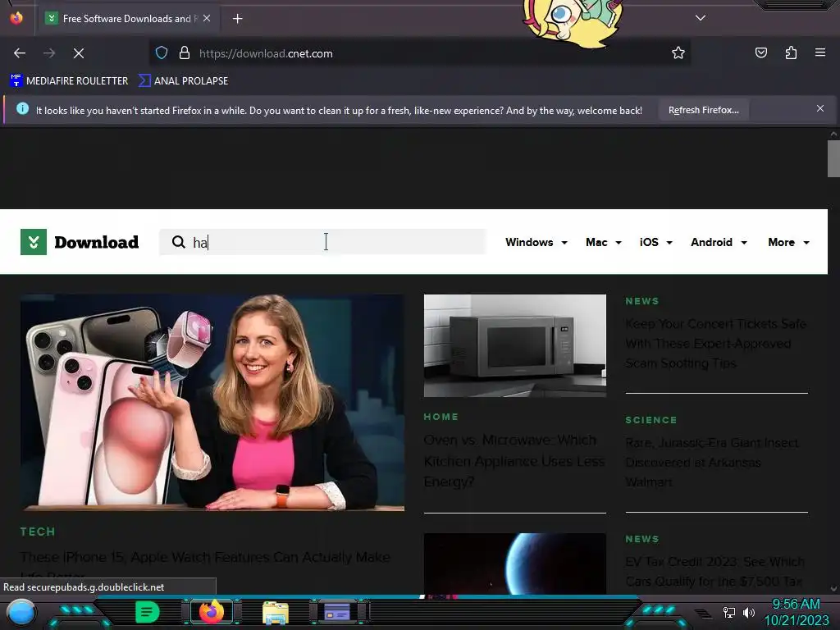Screen dimensions: 840x630
Task: Expand the Mac dropdown menu
Action: click(604, 242)
